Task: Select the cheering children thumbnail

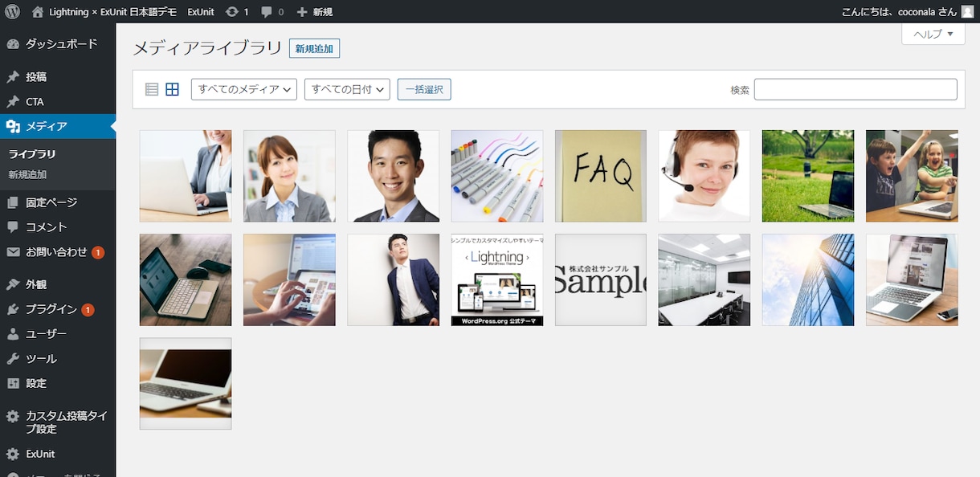Action: 912,176
